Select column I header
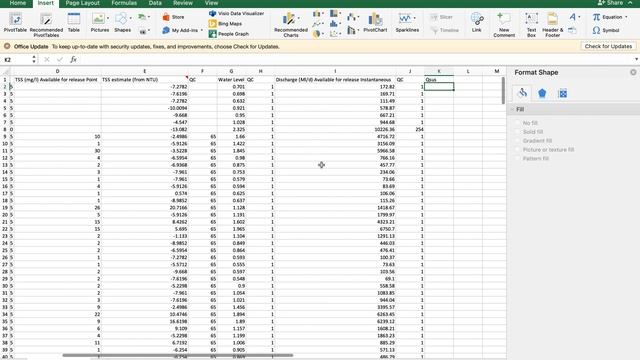 (x=335, y=71)
